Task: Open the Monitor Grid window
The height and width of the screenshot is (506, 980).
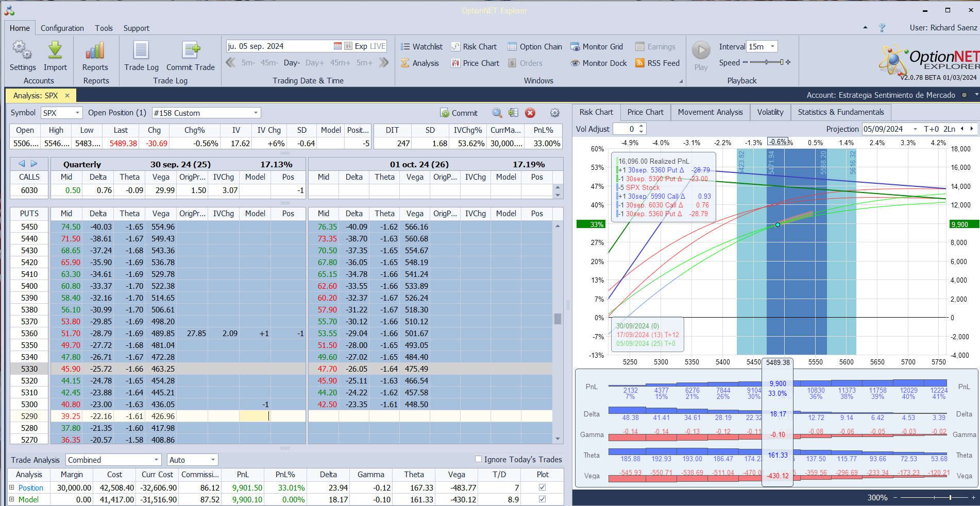Action: coord(597,47)
